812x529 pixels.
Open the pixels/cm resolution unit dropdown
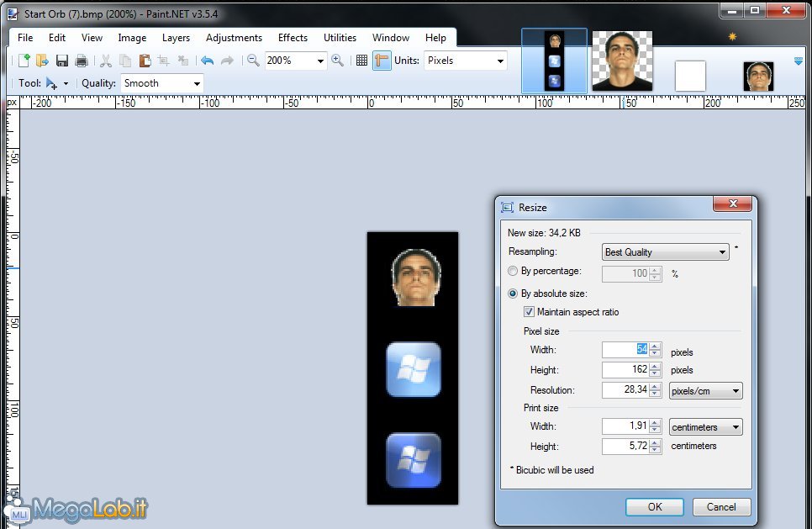point(706,391)
